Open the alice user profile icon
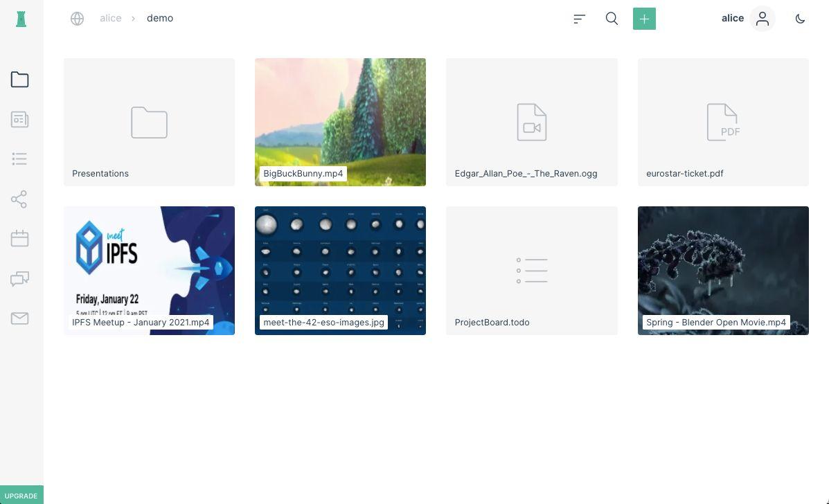 (763, 19)
